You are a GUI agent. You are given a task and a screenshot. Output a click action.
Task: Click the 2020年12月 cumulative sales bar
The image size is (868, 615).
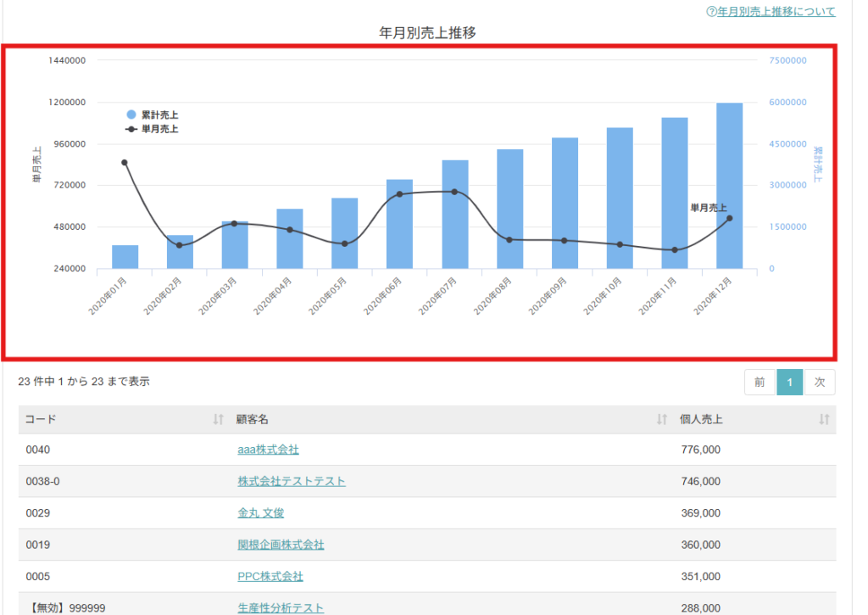pyautogui.click(x=729, y=187)
